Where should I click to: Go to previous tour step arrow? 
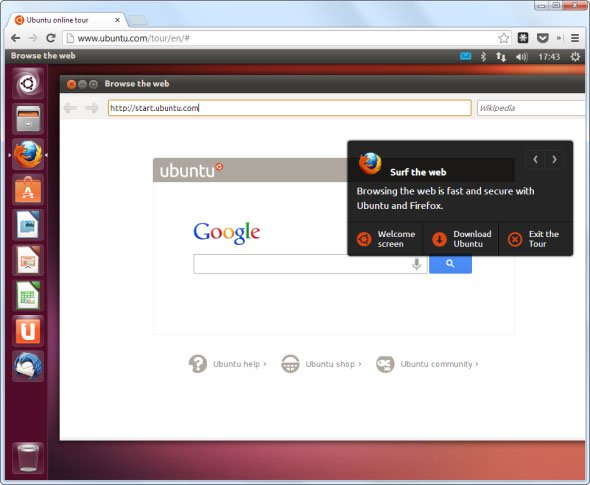pos(535,159)
